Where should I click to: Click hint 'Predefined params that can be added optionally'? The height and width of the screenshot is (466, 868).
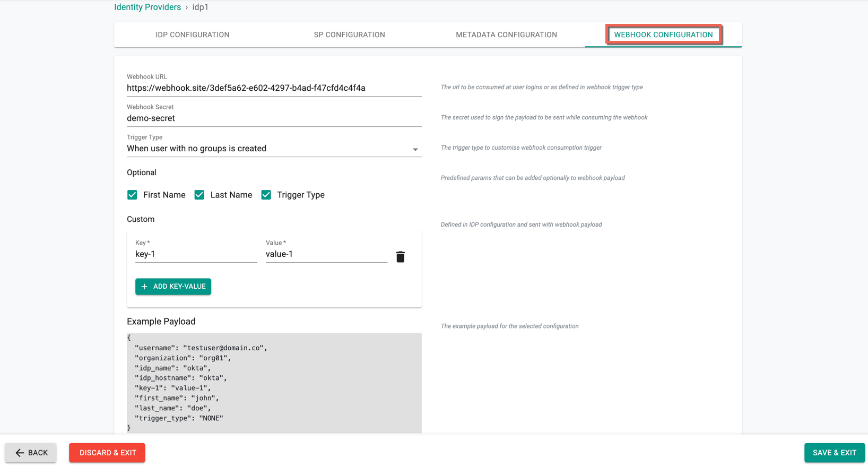click(533, 178)
